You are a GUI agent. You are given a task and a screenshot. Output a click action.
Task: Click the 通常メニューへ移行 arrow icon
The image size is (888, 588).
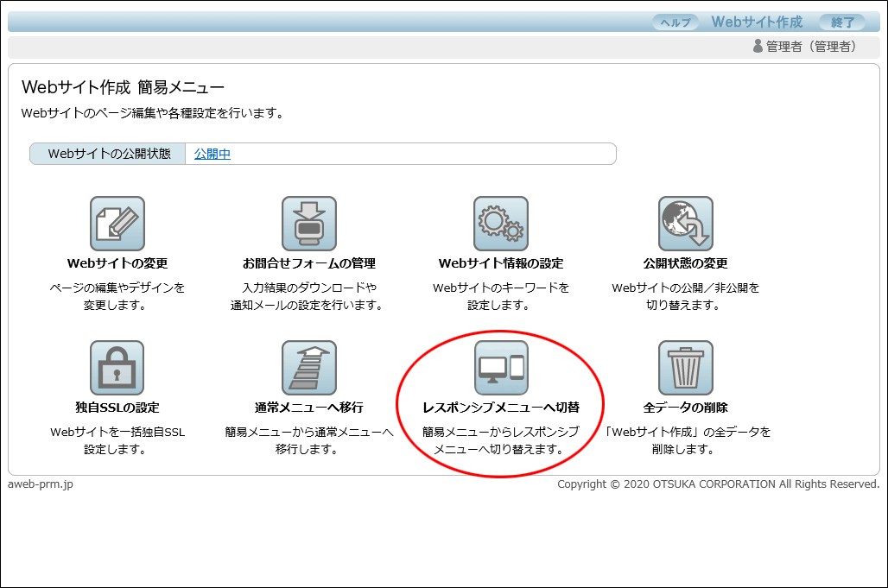pyautogui.click(x=309, y=368)
